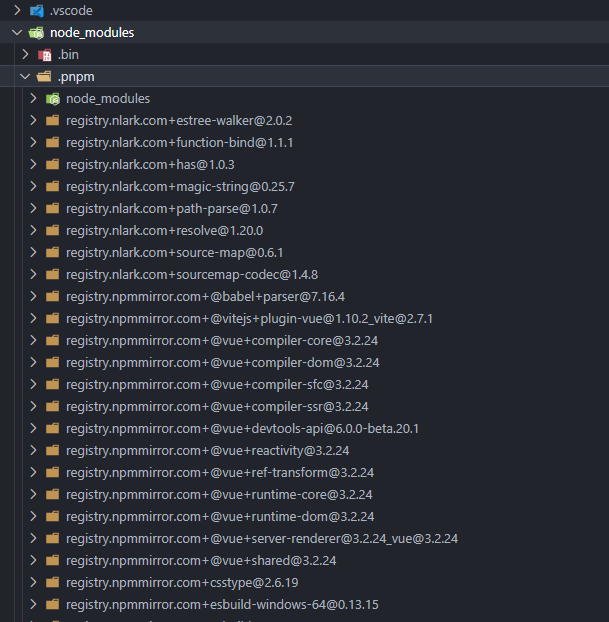This screenshot has width=609, height=622.
Task: Collapse the root node_modules chevron
Action: 17,33
